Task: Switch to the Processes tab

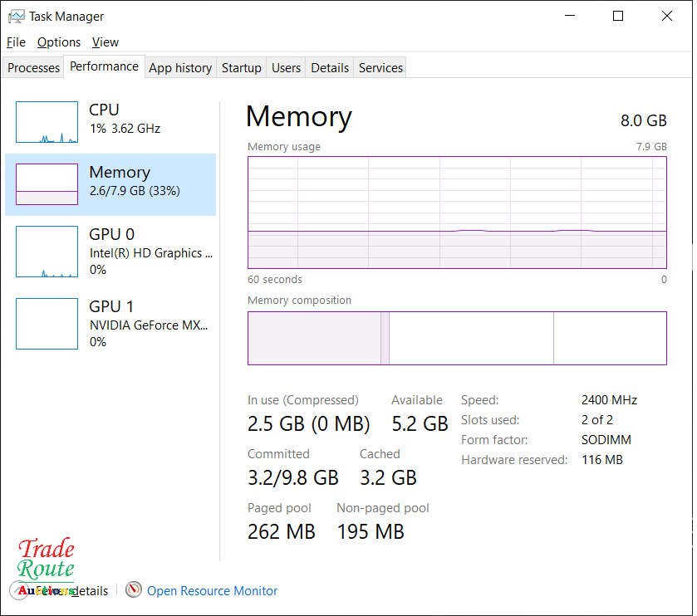Action: click(34, 68)
